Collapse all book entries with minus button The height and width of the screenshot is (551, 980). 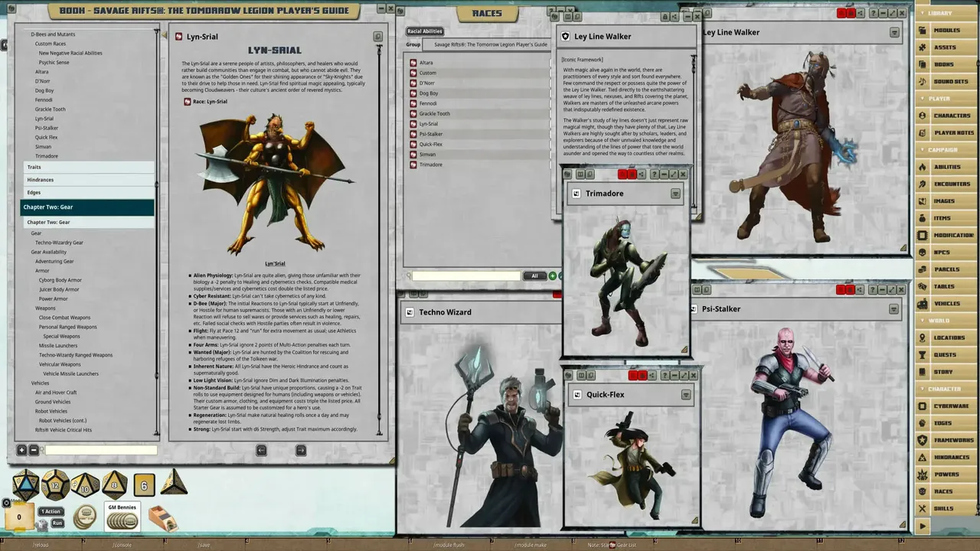(33, 450)
